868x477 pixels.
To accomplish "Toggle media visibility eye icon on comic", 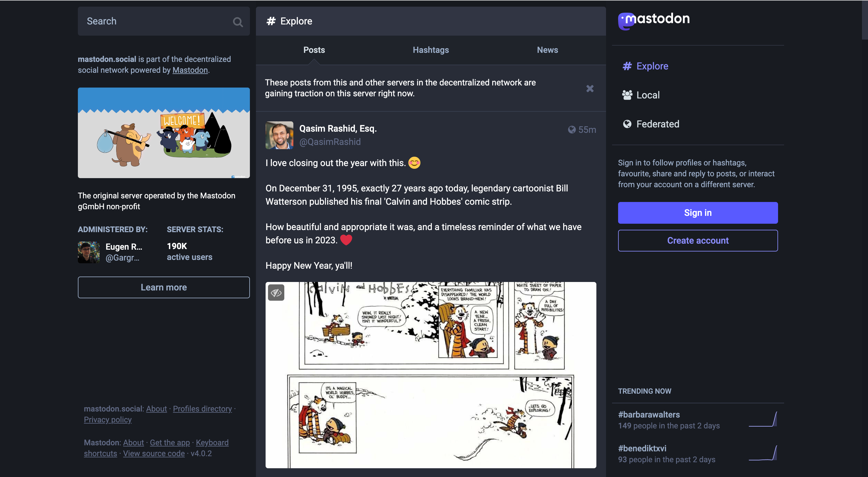I will [x=276, y=292].
